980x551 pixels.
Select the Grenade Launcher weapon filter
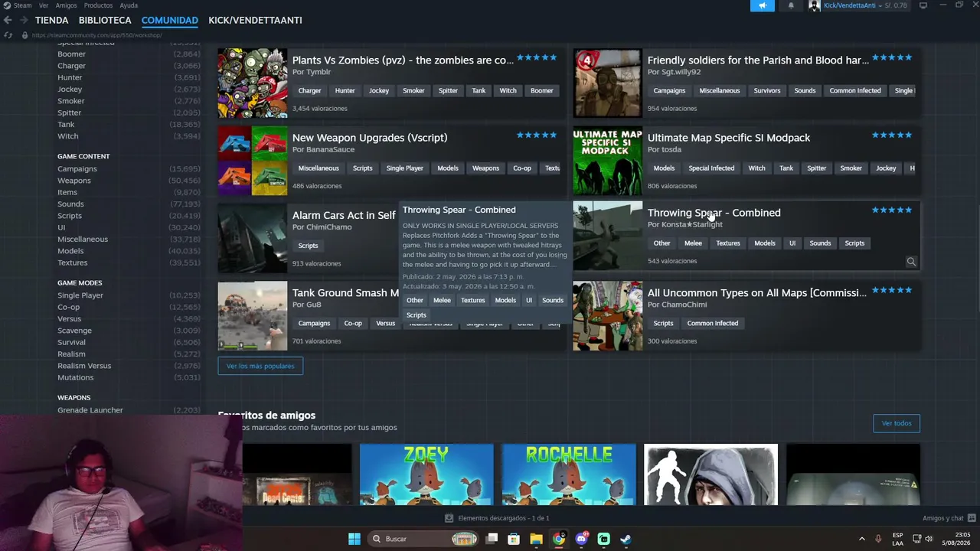(x=90, y=410)
